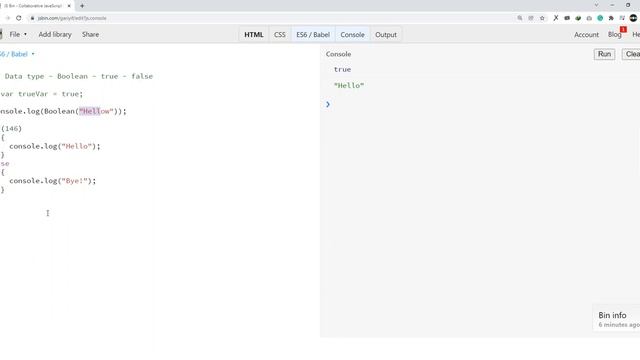Click the green checkmark extension icon
640x360 pixels.
pos(578,18)
